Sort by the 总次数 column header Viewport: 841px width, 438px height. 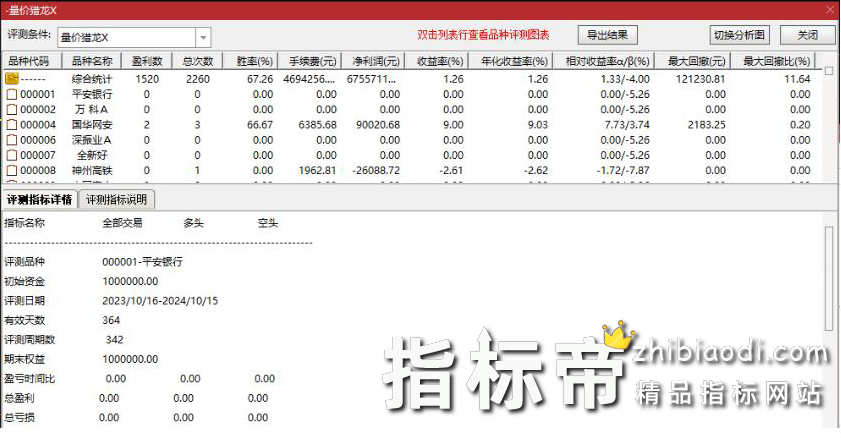tap(197, 61)
